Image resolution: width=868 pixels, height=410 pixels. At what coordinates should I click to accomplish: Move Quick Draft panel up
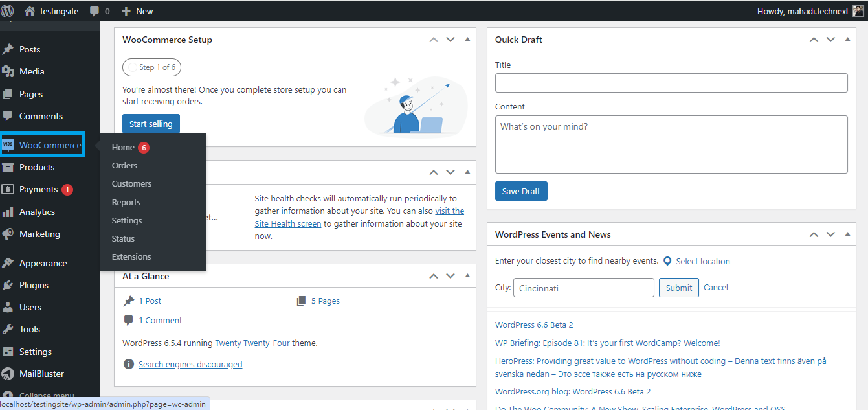[814, 40]
